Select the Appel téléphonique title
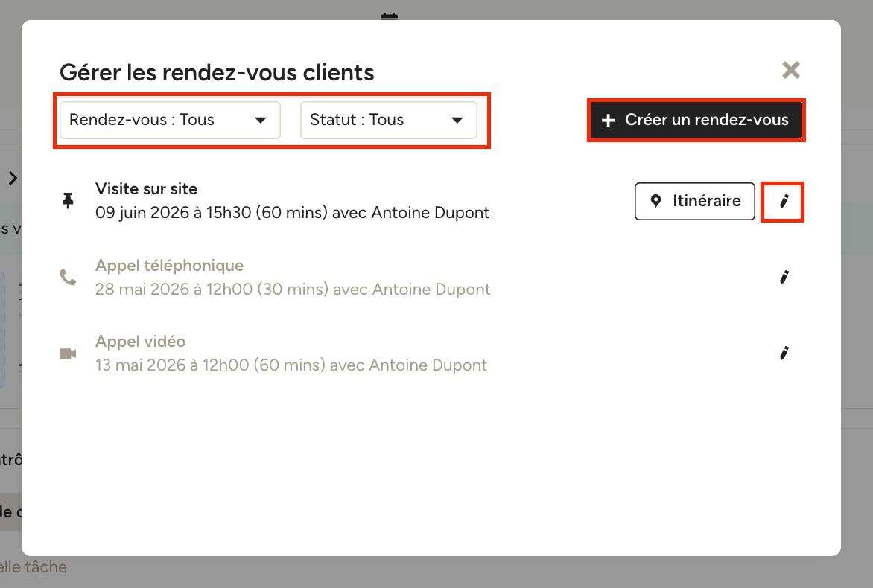The image size is (873, 588). click(169, 266)
